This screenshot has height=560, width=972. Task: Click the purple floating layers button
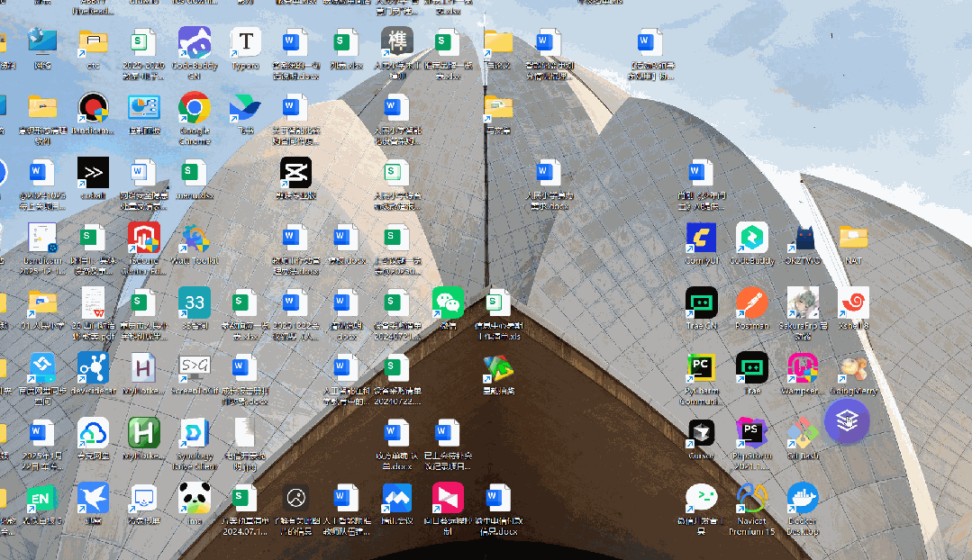tap(847, 421)
